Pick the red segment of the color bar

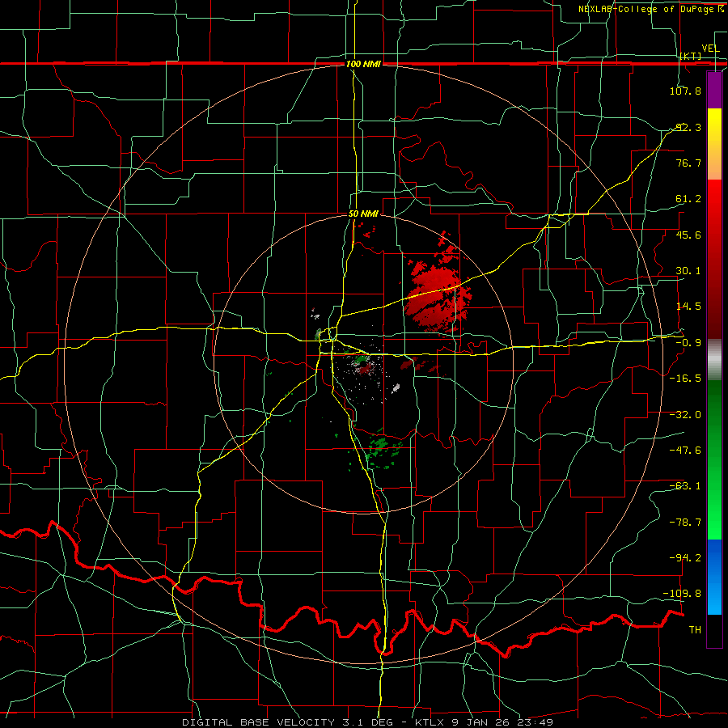(714, 259)
